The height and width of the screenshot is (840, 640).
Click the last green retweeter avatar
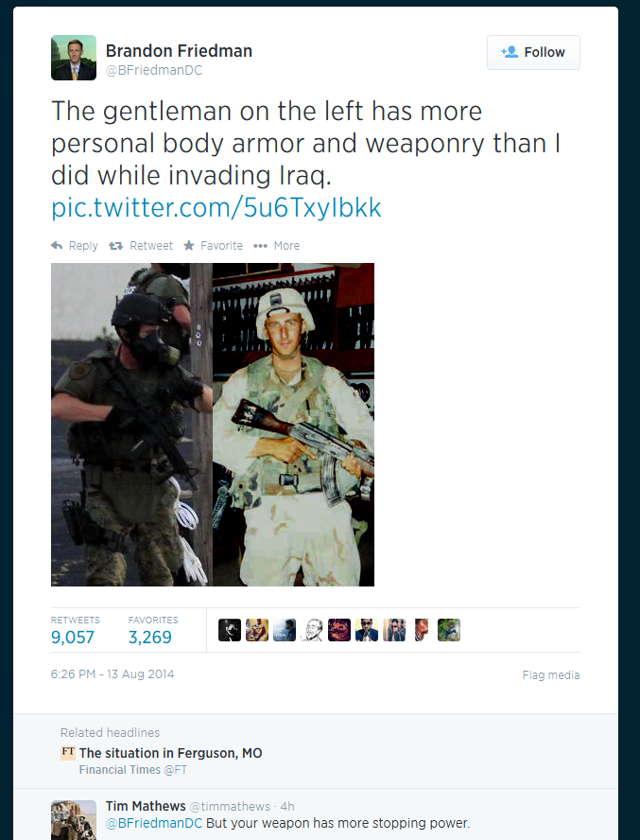coord(449,630)
